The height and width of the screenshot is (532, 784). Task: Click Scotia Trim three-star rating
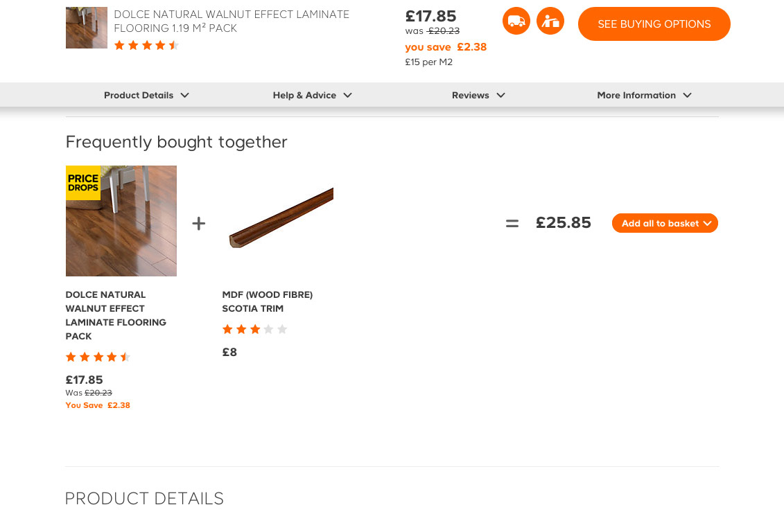point(254,330)
